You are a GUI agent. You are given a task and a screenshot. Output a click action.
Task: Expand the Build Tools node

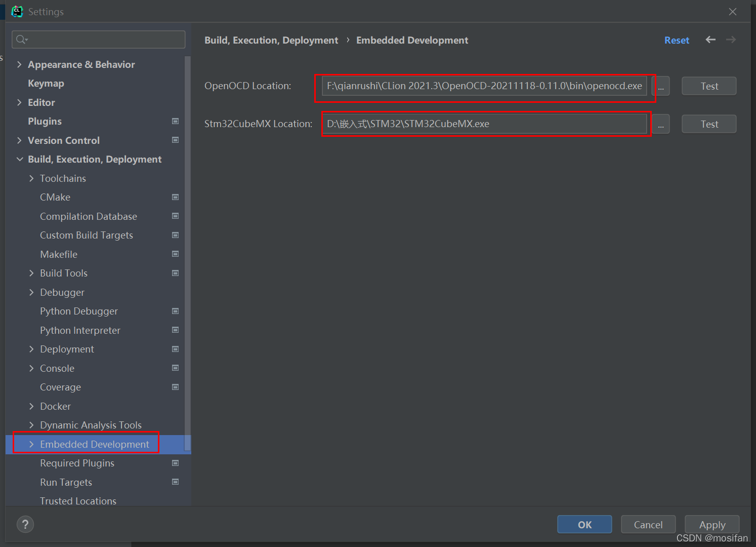click(x=31, y=273)
